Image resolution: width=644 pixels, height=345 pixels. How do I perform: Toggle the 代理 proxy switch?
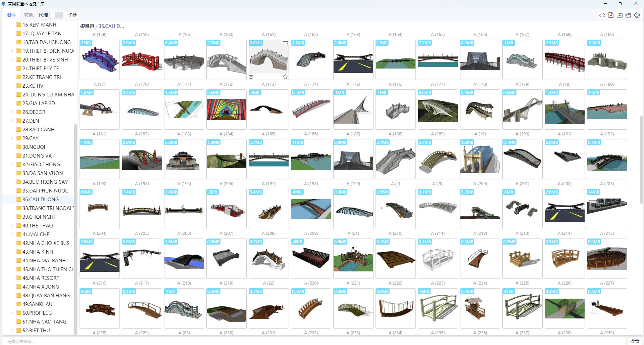pos(56,15)
